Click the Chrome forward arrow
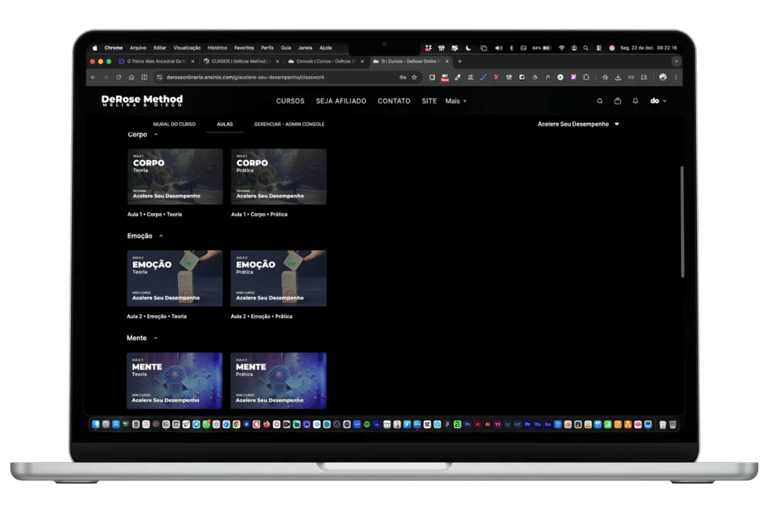768x512 pixels. point(106,77)
